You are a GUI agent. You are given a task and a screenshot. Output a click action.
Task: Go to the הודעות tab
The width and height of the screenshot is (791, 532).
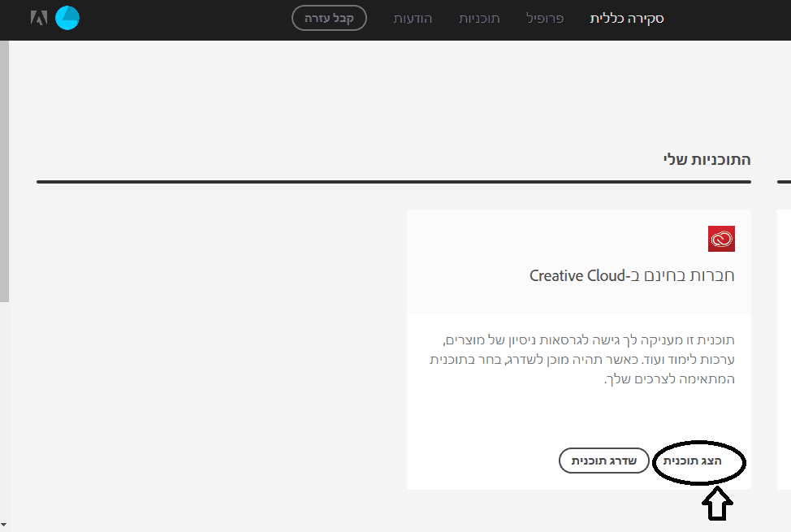click(x=413, y=19)
